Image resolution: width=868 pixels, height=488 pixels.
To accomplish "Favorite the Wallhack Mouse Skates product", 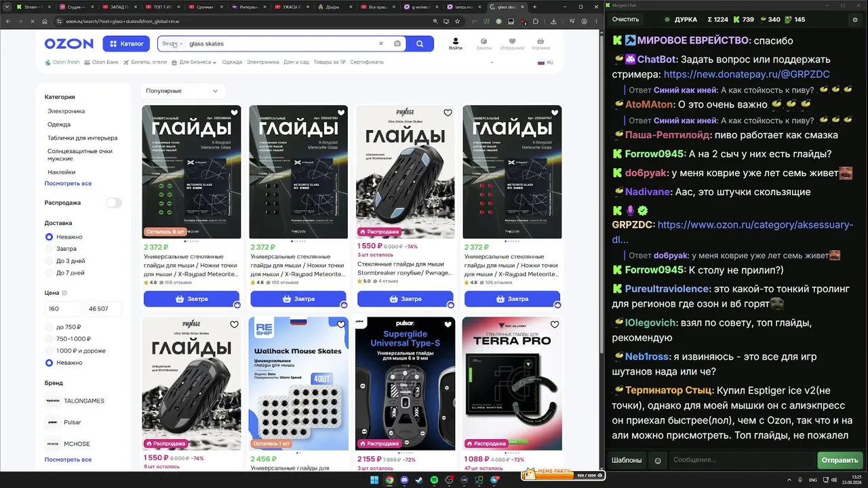I will [341, 325].
